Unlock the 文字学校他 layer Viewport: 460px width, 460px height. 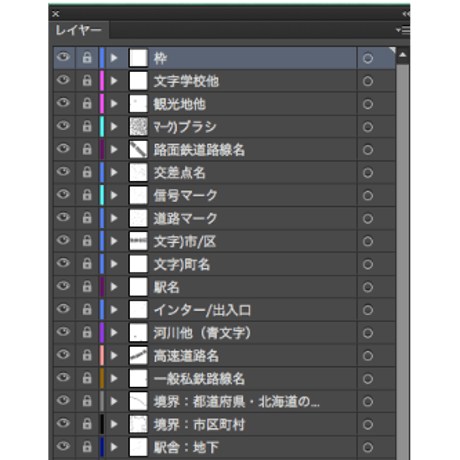click(x=87, y=81)
